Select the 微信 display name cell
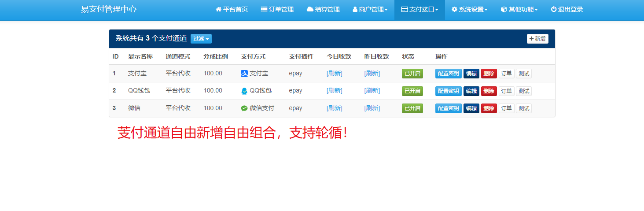 pyautogui.click(x=134, y=108)
